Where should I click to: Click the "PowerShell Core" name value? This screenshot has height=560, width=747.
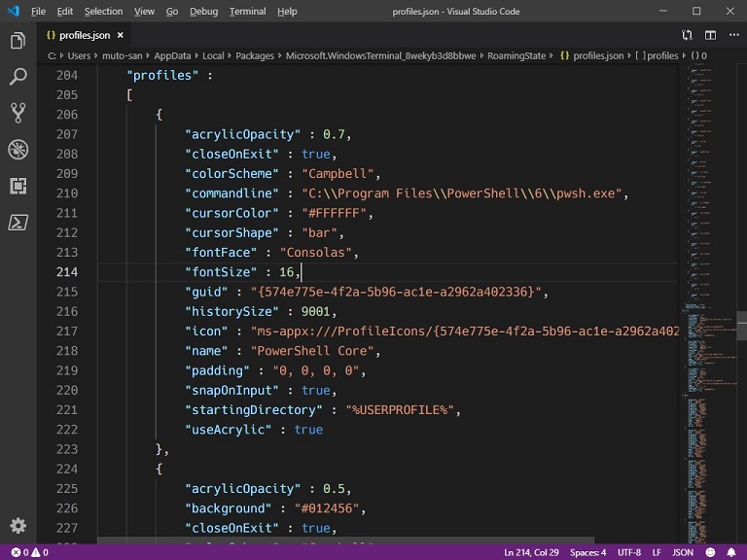(x=312, y=351)
